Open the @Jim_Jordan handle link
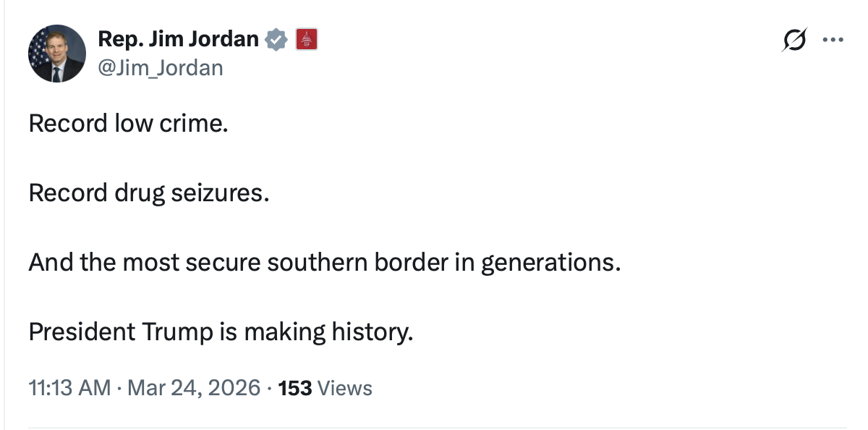The width and height of the screenshot is (868, 430). click(159, 68)
